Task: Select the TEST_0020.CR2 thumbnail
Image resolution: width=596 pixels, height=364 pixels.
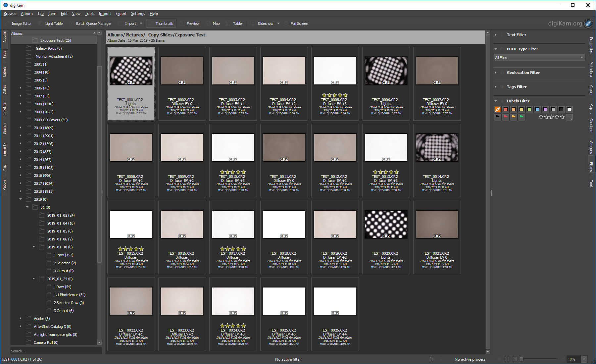Action: point(386,225)
